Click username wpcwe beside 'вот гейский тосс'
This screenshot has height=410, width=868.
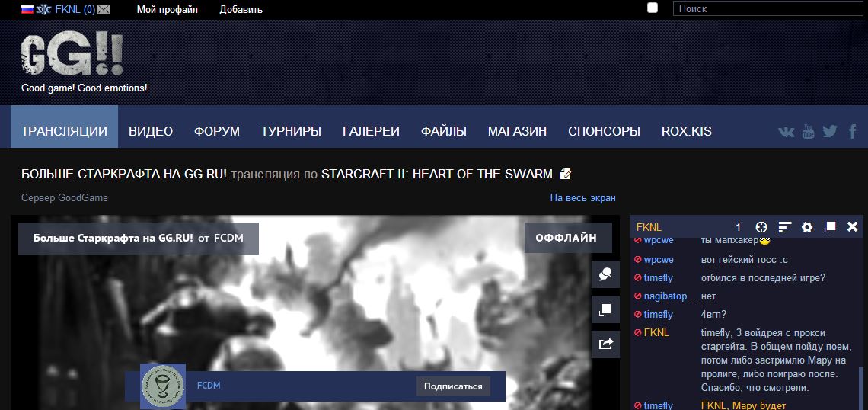point(659,259)
